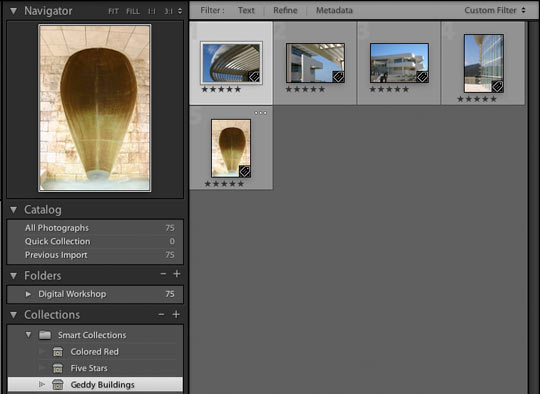Expand the Geddy Buildings triangle
540x394 pixels.
tap(42, 384)
